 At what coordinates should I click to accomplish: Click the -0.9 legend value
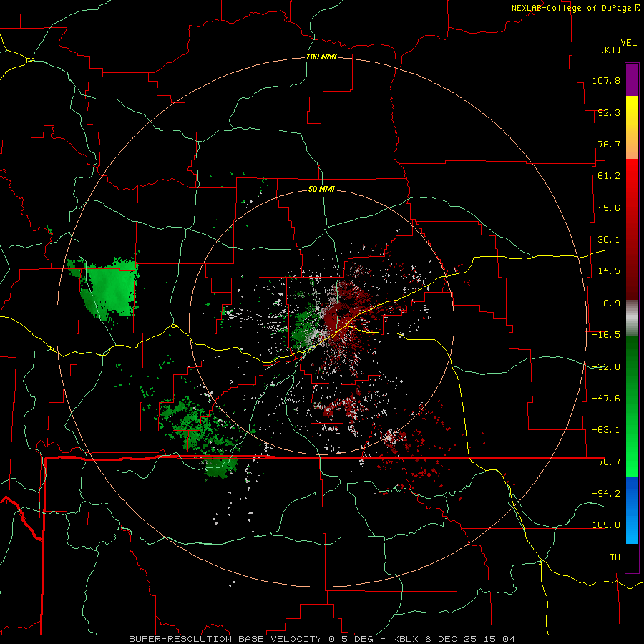pos(609,303)
